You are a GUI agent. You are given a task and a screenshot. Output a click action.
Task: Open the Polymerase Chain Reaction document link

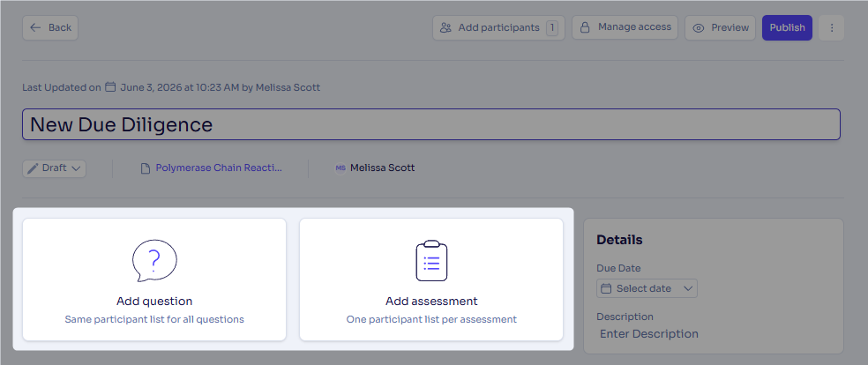pos(219,168)
